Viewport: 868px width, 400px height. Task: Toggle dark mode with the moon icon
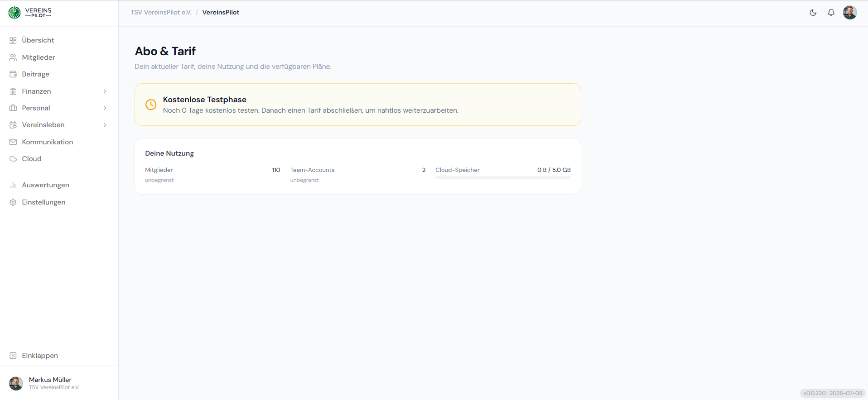coord(813,13)
